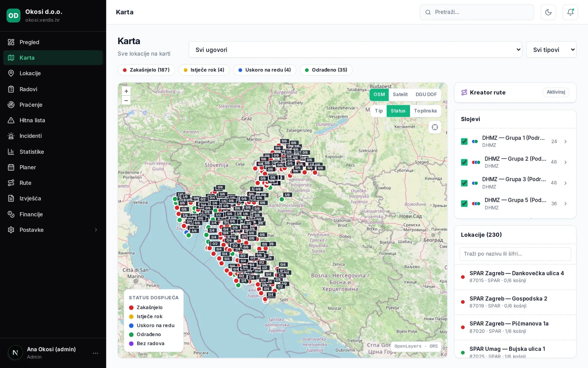Toggle Uskoro na redu (4) filter chip

coord(265,70)
